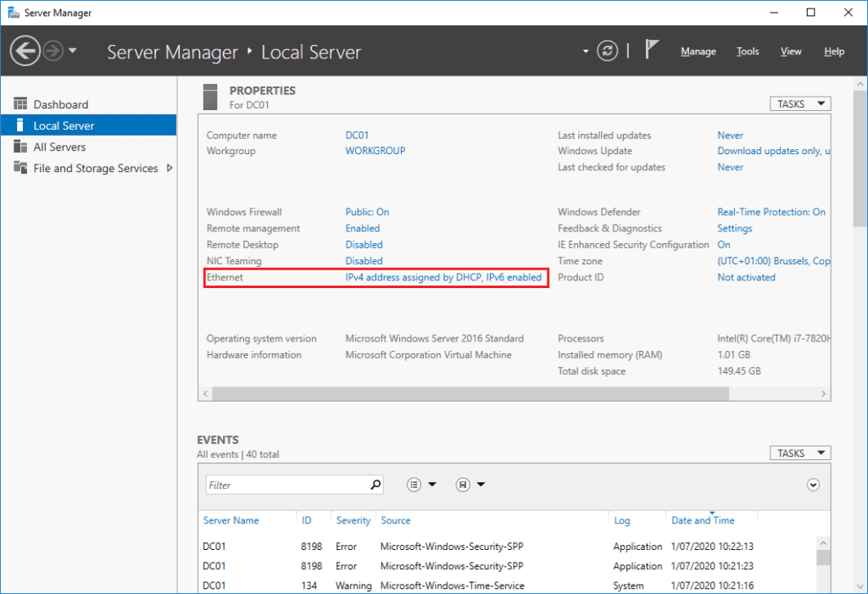This screenshot has height=594, width=868.
Task: Sort events by Date and Time column
Action: click(703, 520)
